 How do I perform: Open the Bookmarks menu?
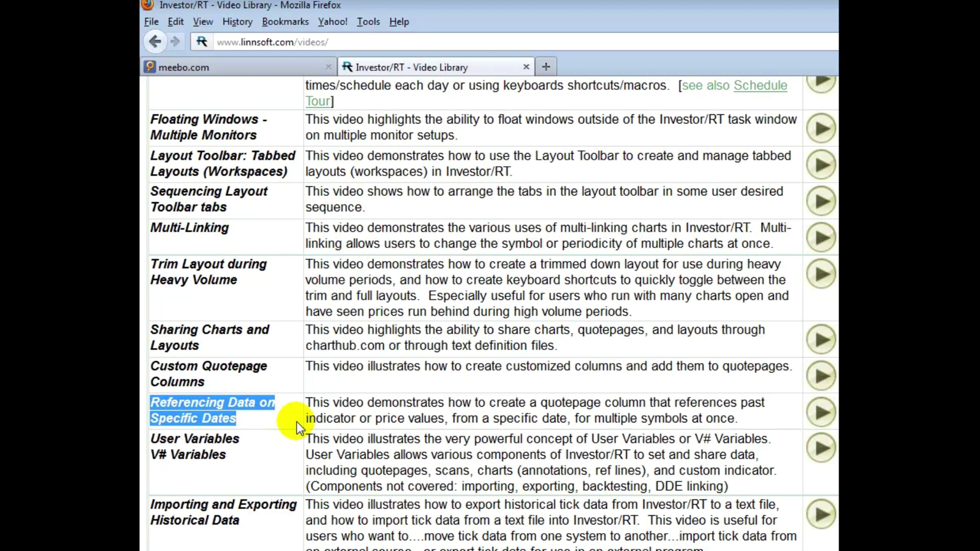(x=285, y=22)
